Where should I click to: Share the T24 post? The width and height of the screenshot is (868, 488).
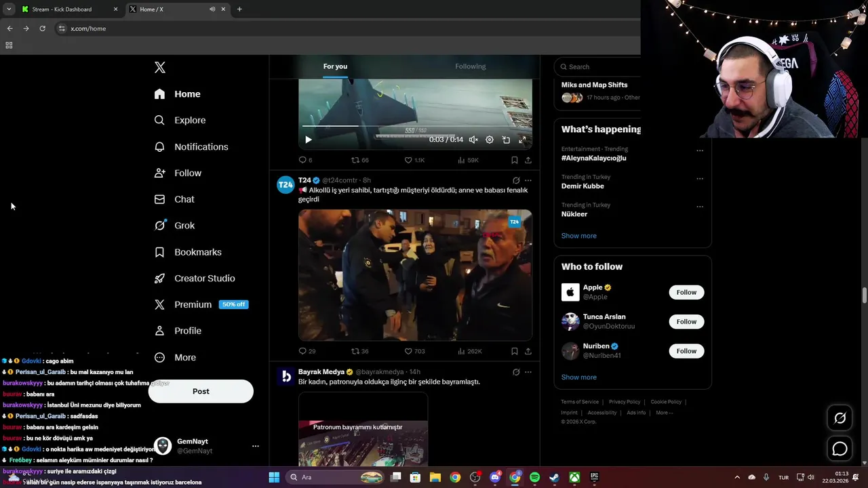(x=528, y=351)
